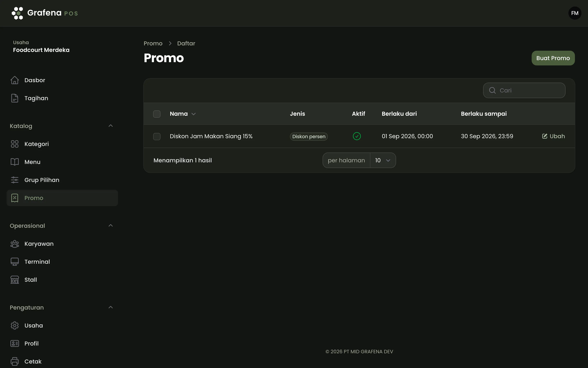Click the Dasbor home icon
This screenshot has height=368, width=588.
14,80
